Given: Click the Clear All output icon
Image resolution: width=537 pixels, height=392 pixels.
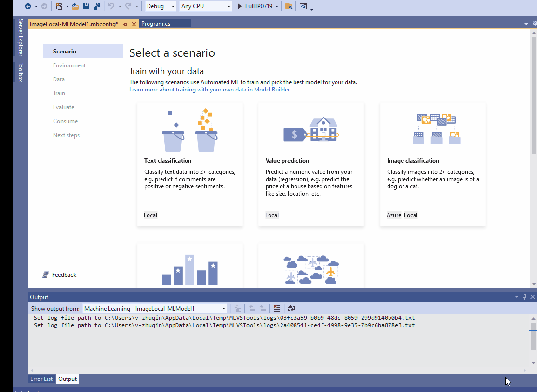Looking at the screenshot, I should (x=277, y=308).
